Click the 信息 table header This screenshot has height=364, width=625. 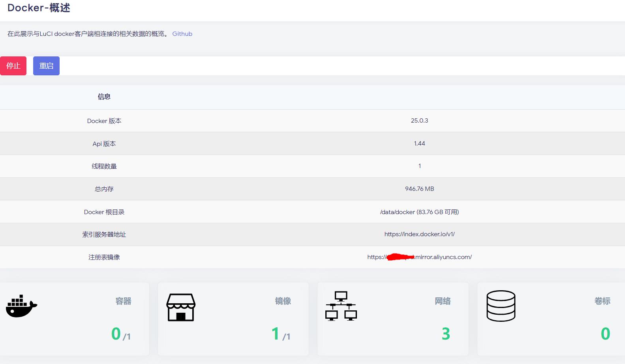(104, 97)
